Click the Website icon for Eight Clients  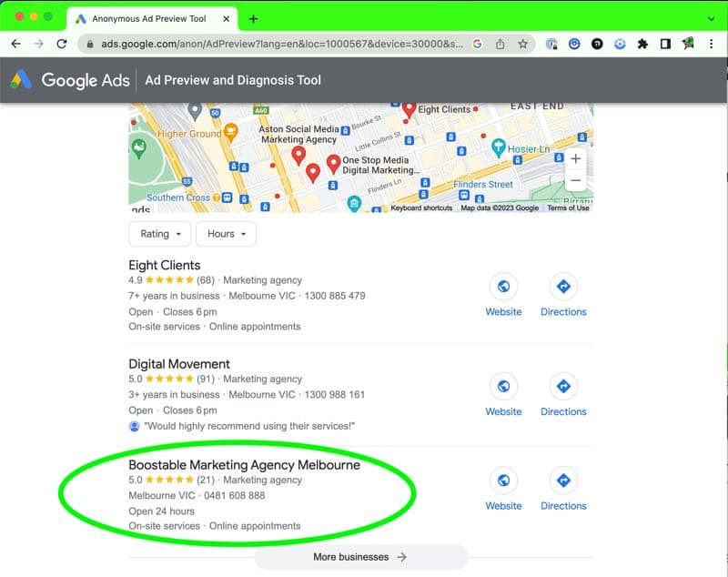pos(503,288)
